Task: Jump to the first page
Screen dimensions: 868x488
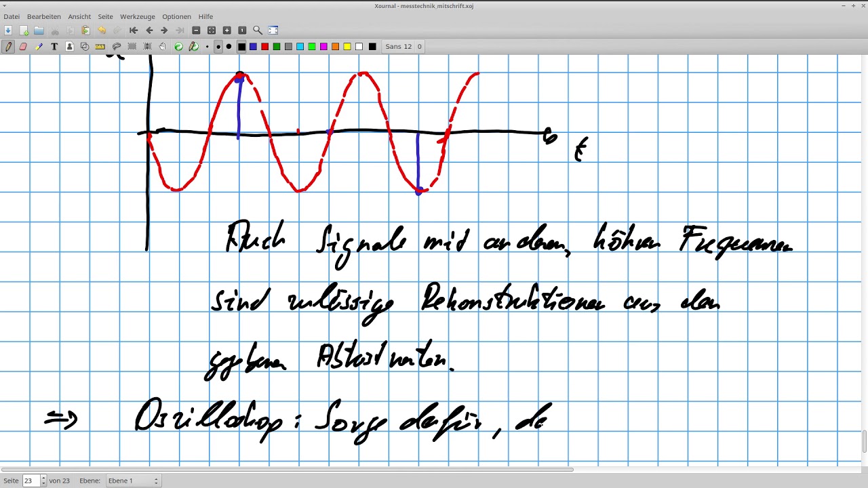Action: 134,30
